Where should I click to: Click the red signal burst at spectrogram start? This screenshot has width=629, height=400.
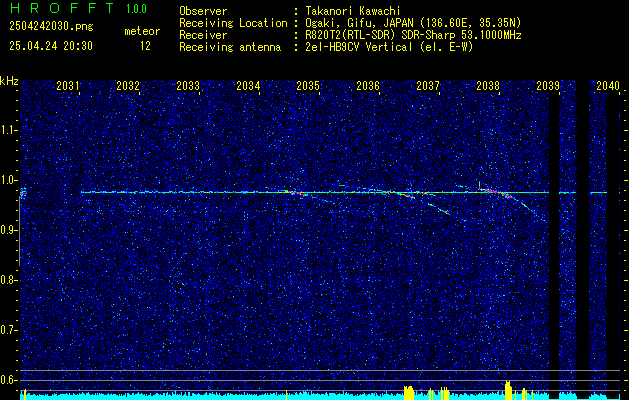(x=23, y=193)
